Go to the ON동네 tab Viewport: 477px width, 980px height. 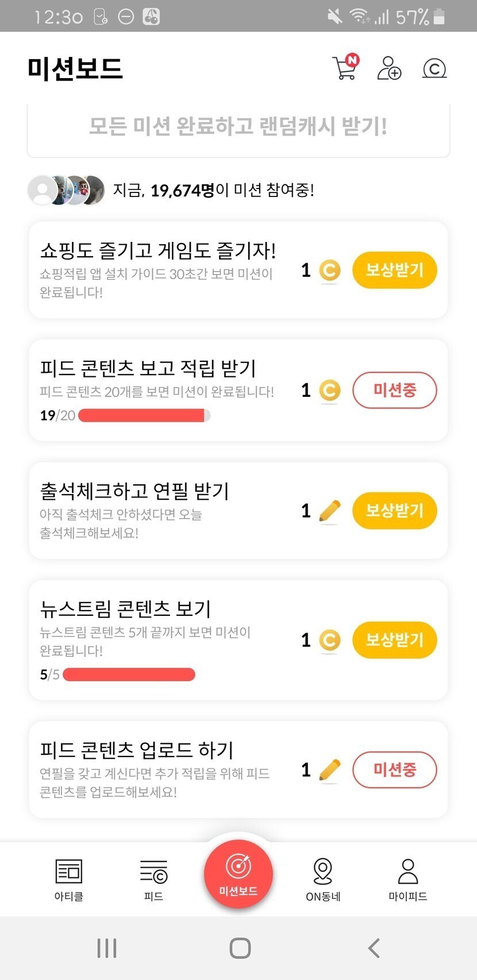point(323,879)
